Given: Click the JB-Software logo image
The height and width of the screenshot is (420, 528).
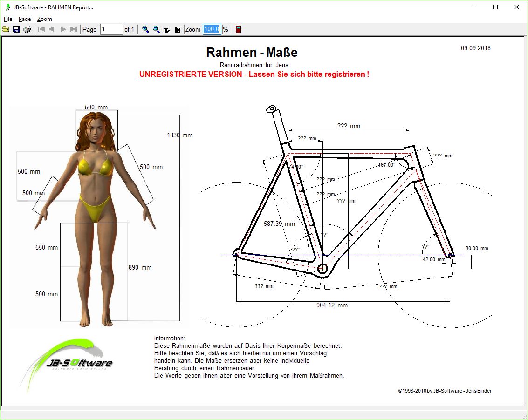Looking at the screenshot, I should 67,363.
